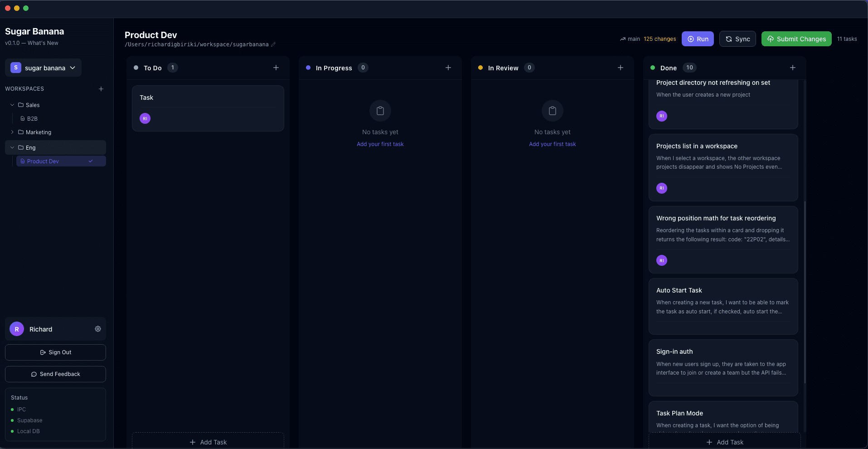Add a task with the To Do plus icon

pos(276,68)
